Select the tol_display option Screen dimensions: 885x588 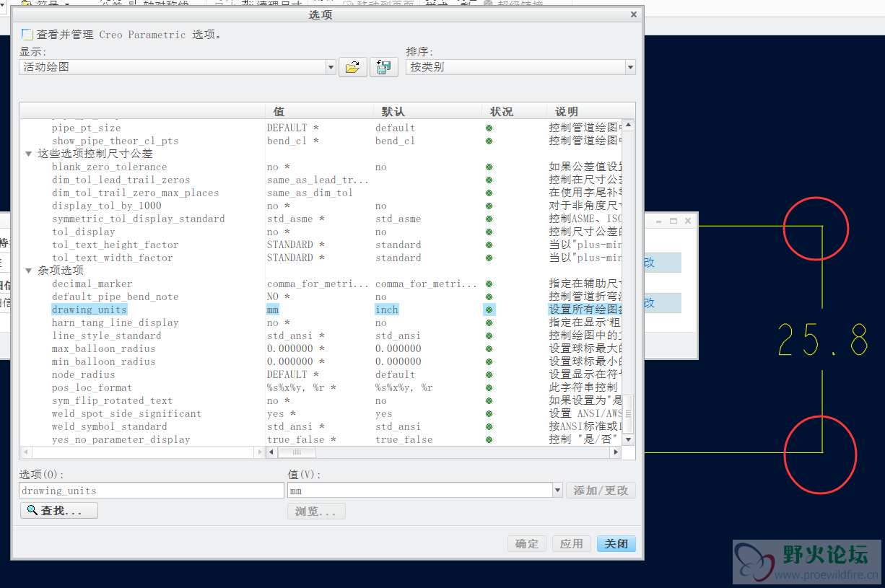[83, 232]
